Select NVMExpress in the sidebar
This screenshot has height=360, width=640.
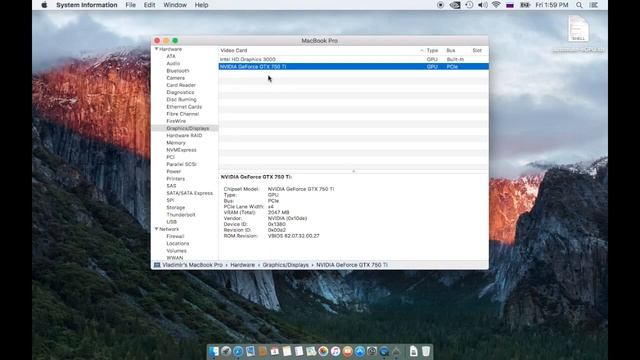181,150
